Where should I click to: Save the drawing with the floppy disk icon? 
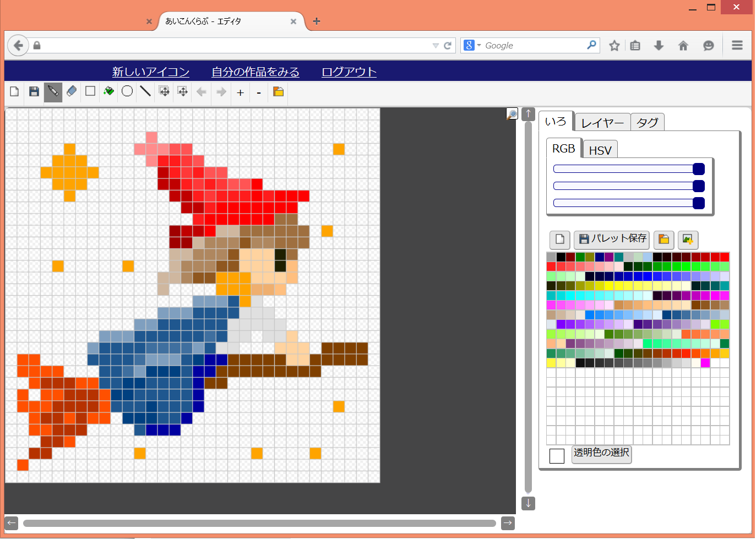coord(34,91)
